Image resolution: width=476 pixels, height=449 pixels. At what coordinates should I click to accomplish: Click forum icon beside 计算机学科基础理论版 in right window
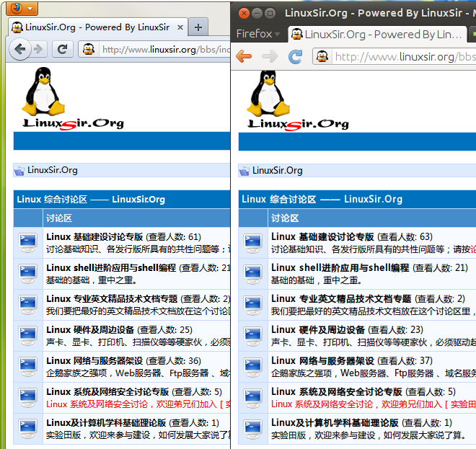point(253,430)
